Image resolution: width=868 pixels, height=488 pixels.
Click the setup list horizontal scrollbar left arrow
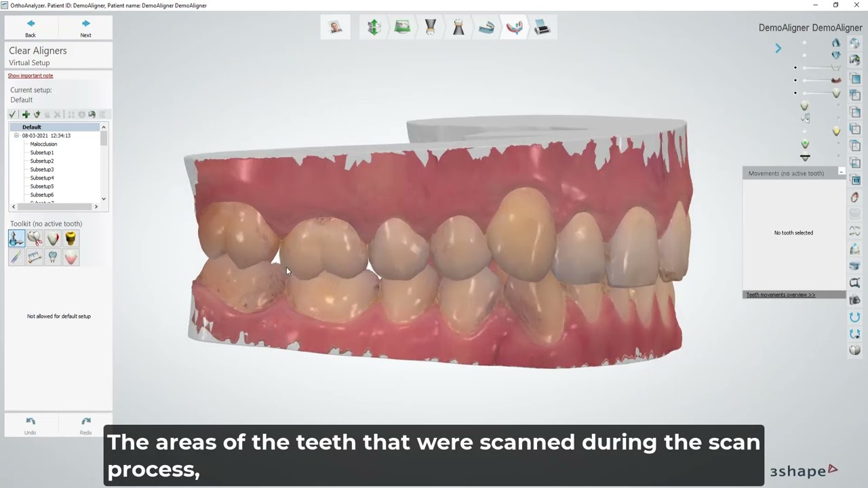(13, 207)
